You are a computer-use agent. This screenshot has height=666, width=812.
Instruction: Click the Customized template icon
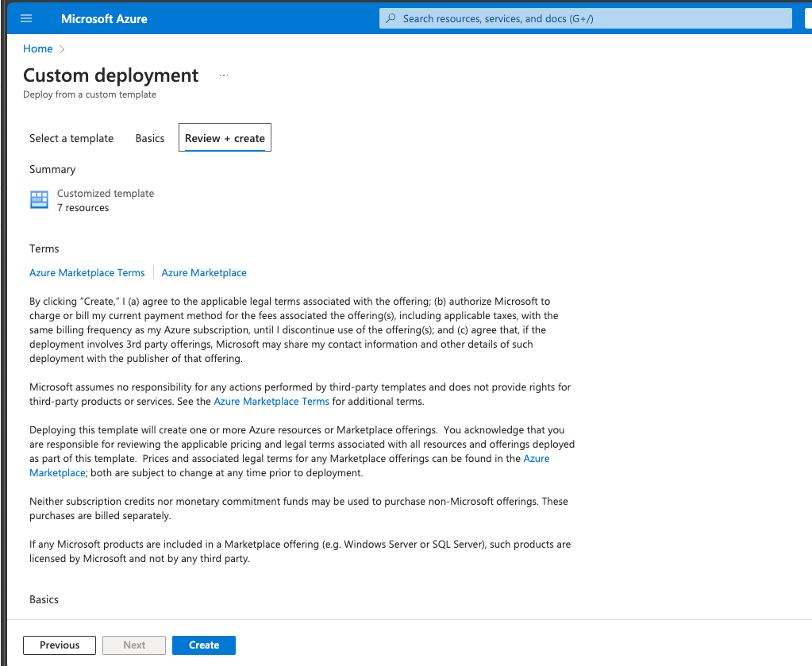click(40, 199)
